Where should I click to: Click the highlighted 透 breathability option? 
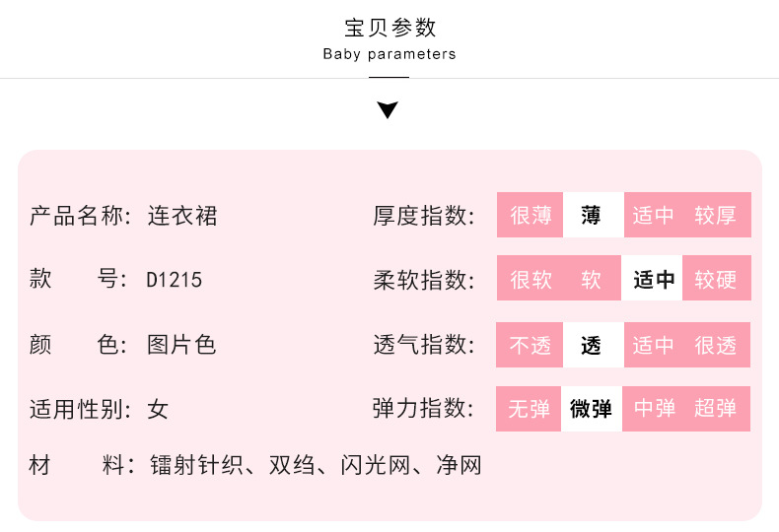(592, 345)
